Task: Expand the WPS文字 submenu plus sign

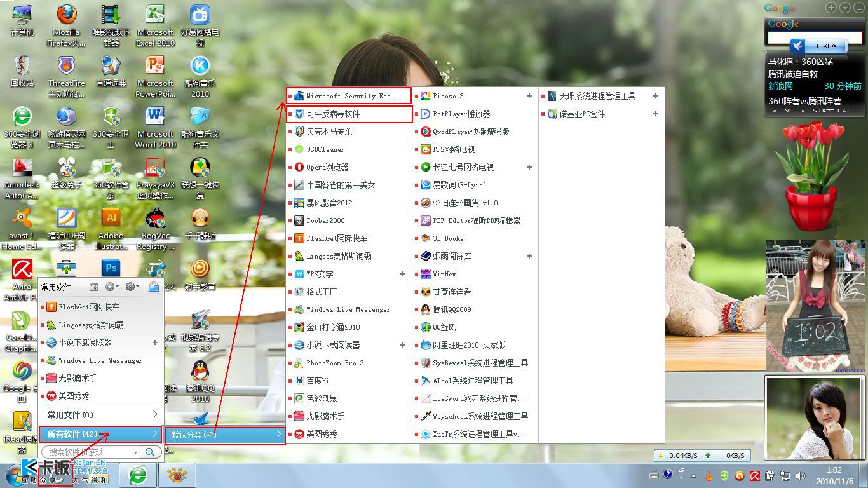Action: pyautogui.click(x=402, y=274)
